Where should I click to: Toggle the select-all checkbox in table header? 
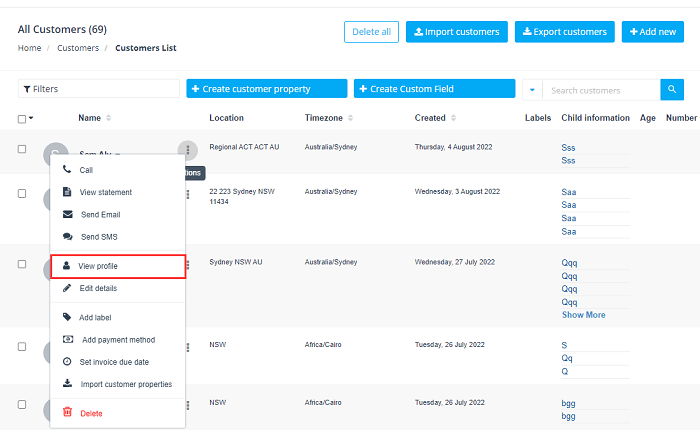(x=22, y=118)
